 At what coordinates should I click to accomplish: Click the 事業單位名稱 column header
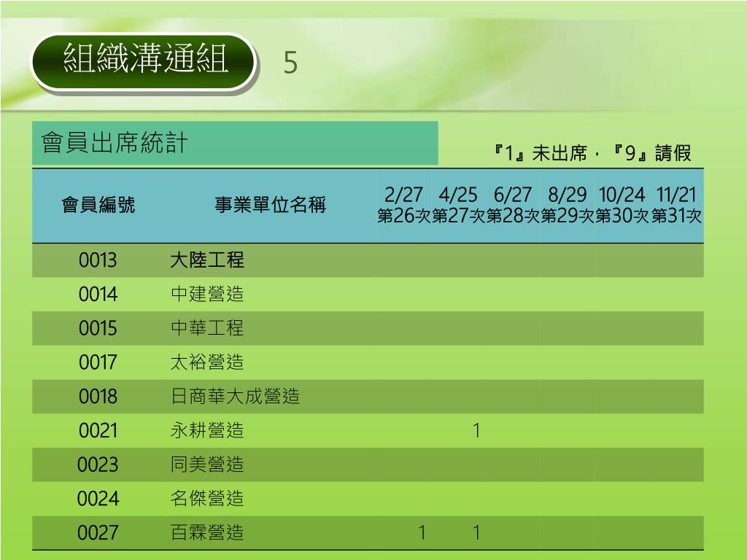270,205
